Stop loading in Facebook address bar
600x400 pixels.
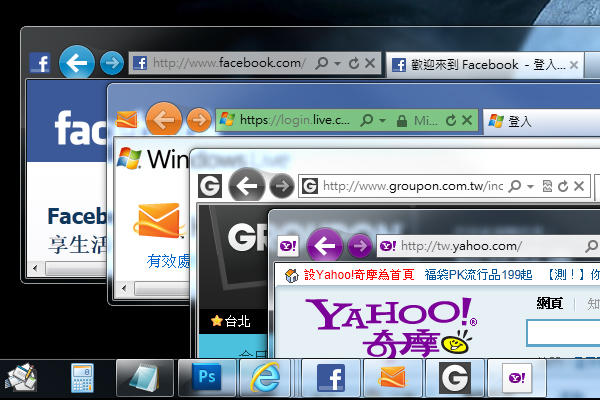point(370,63)
